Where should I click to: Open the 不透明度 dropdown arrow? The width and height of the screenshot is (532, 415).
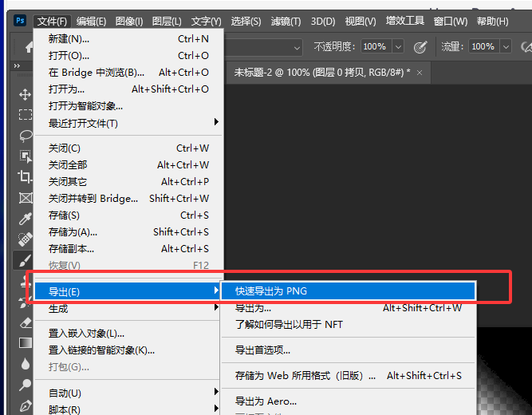[x=398, y=46]
